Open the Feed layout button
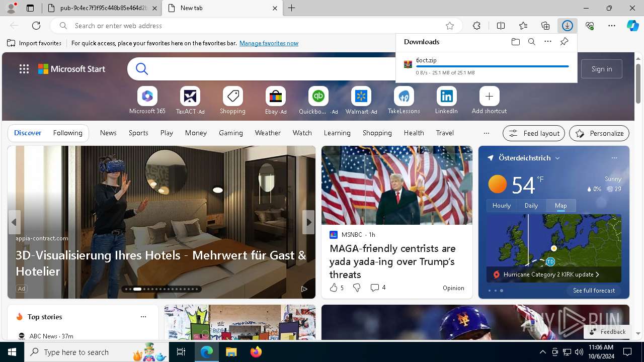Screen dimensions: 644x362 [x=534, y=133]
